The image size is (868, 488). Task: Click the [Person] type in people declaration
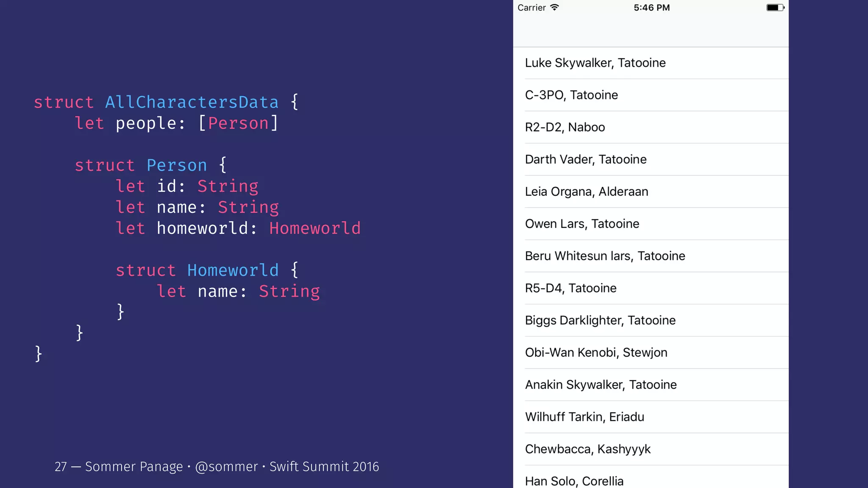[239, 123]
